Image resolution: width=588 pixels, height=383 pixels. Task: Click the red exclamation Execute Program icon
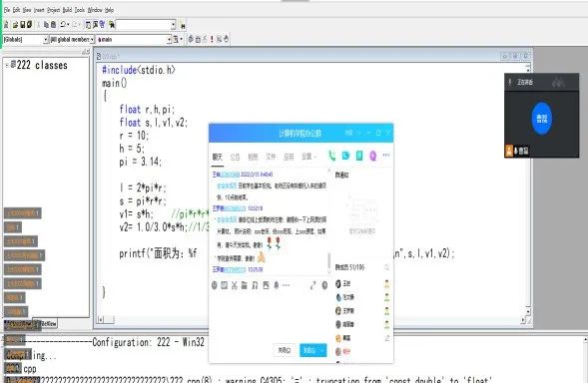212,39
